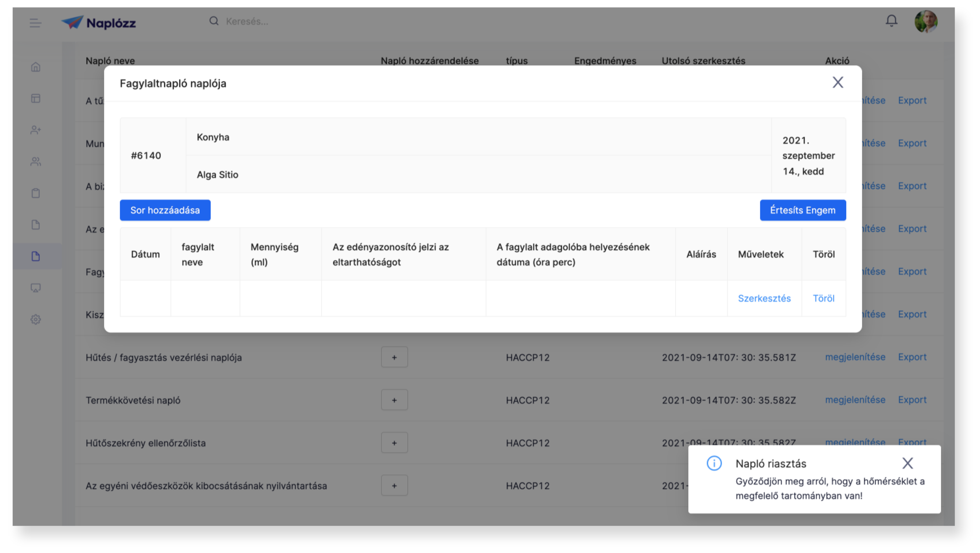Open the home icon in sidebar
980x553 pixels.
[36, 67]
